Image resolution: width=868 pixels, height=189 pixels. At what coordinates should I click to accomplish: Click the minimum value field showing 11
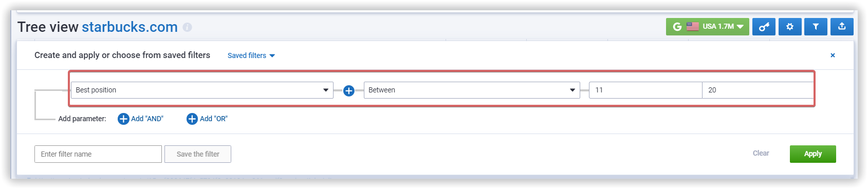tap(645, 90)
